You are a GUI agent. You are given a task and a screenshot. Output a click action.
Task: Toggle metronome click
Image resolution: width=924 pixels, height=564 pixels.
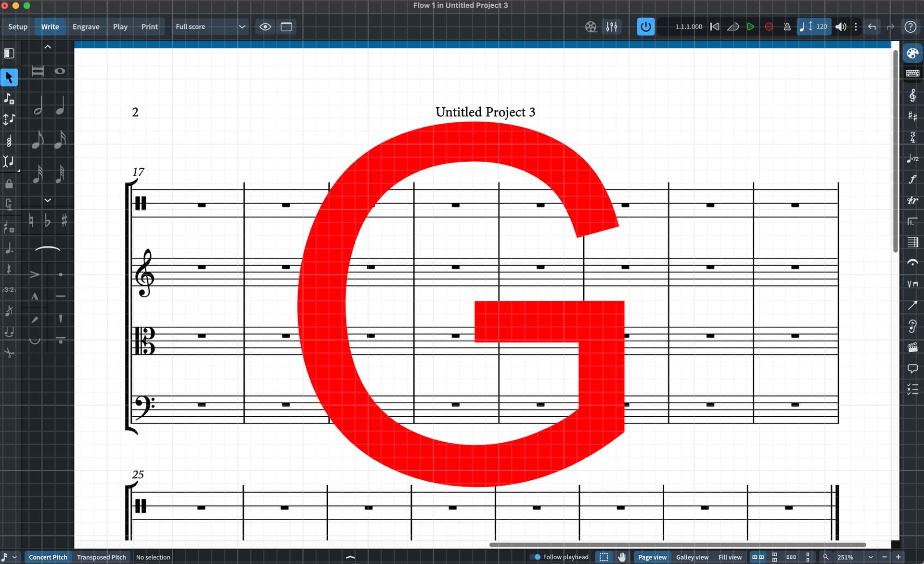pos(787,27)
